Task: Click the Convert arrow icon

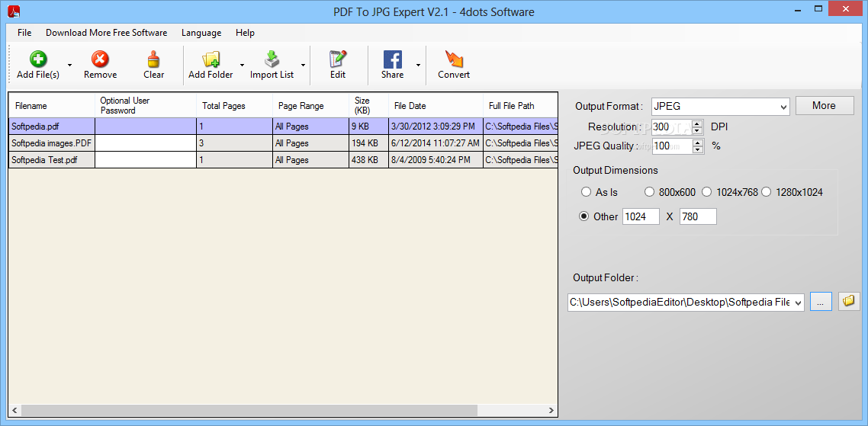Action: pyautogui.click(x=454, y=59)
